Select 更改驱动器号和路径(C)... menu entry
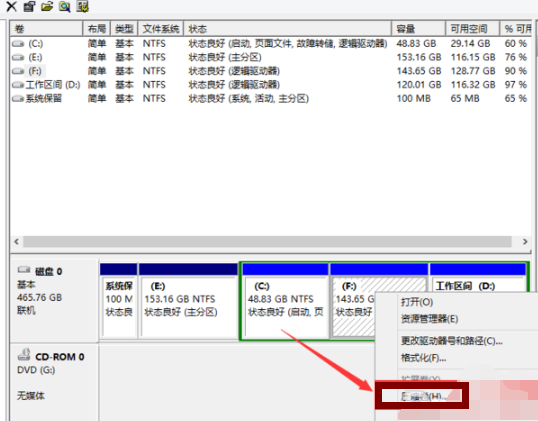Image resolution: width=538 pixels, height=421 pixels. click(452, 341)
